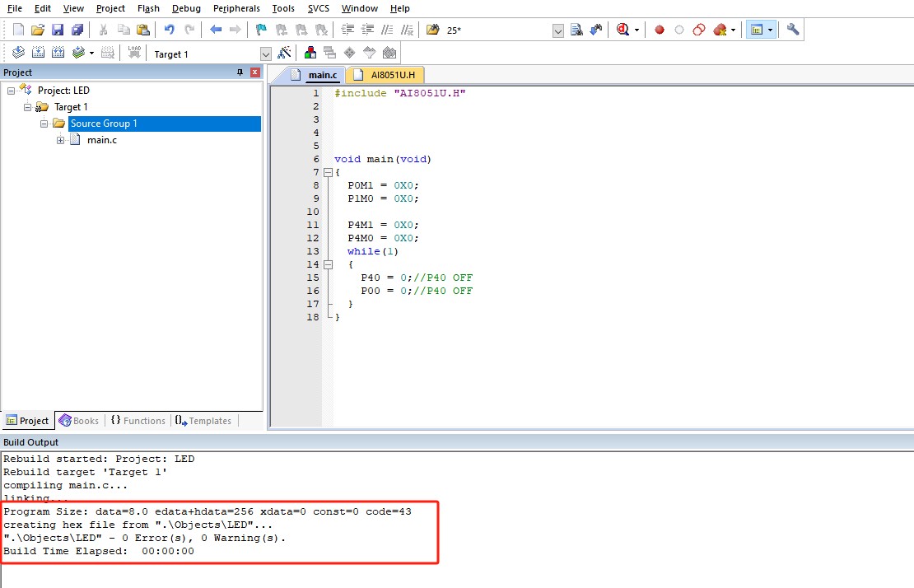Image resolution: width=914 pixels, height=588 pixels.
Task: Open the SVCS menu
Action: 319,8
